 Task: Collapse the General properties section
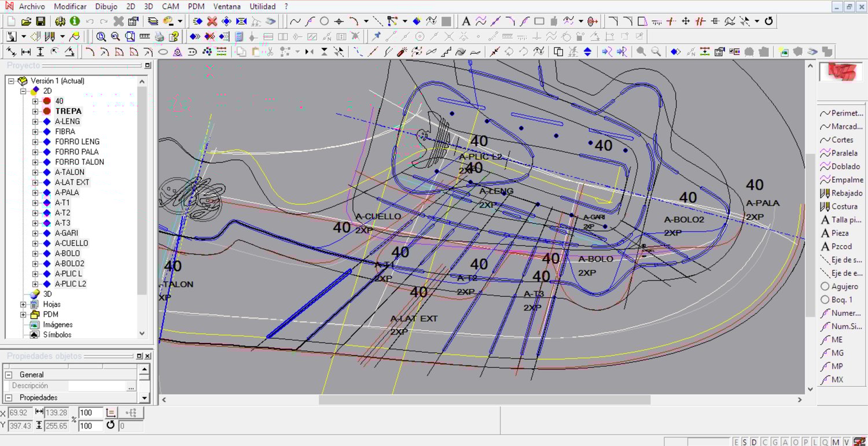[9, 375]
